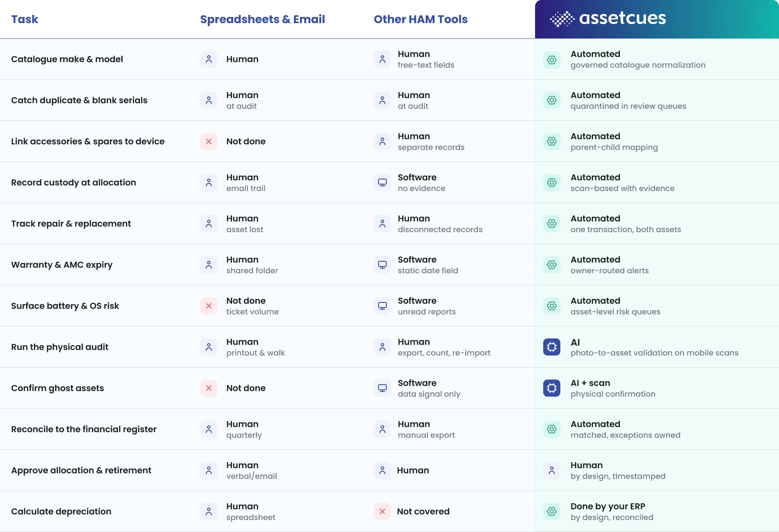
Task: Click the Human icon beside Human spreadsheet in Calculate depreciation row
Action: tap(209, 511)
